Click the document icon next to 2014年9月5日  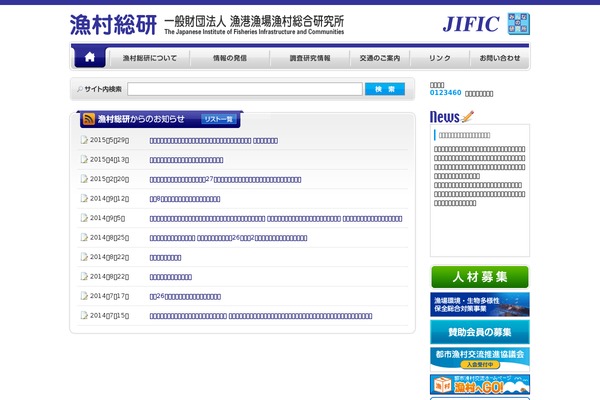click(x=84, y=218)
